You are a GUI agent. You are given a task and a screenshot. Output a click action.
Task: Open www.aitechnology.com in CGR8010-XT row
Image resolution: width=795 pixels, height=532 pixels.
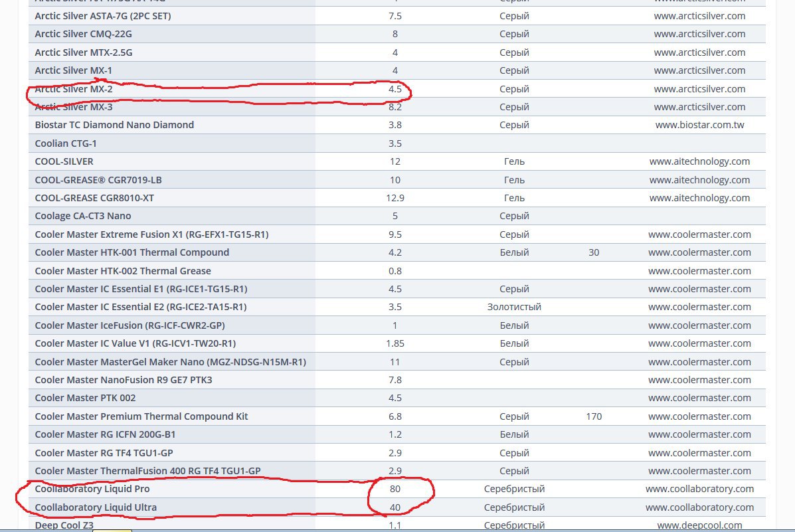coord(699,198)
